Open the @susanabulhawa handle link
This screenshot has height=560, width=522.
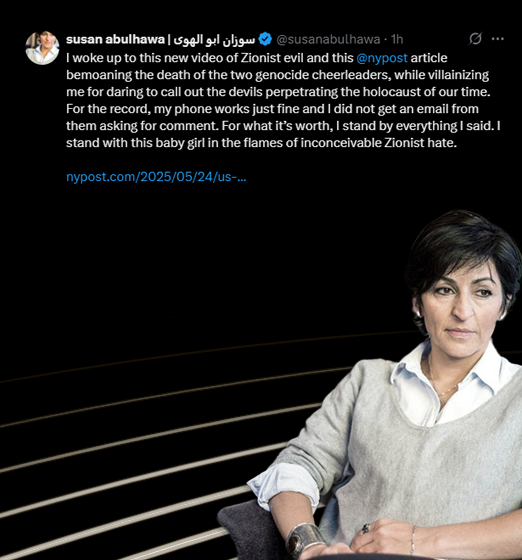coord(328,39)
